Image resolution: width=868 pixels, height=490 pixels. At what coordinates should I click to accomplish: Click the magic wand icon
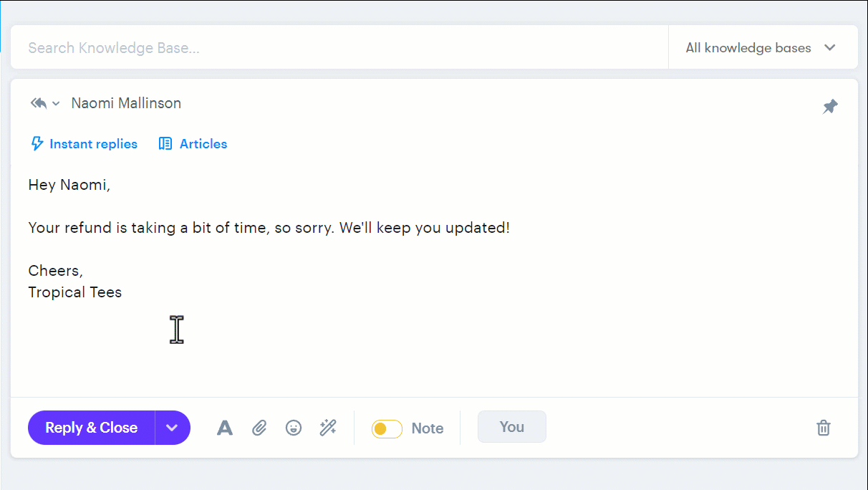pos(328,428)
